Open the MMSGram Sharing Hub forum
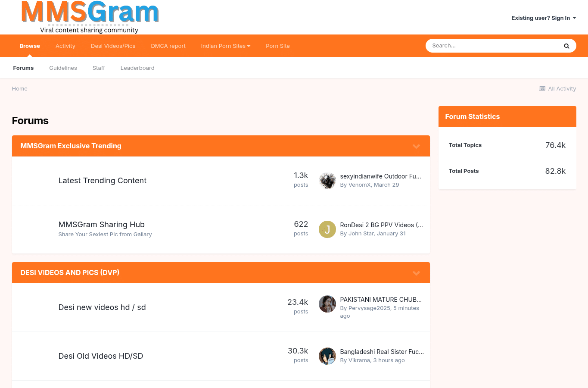 102,225
